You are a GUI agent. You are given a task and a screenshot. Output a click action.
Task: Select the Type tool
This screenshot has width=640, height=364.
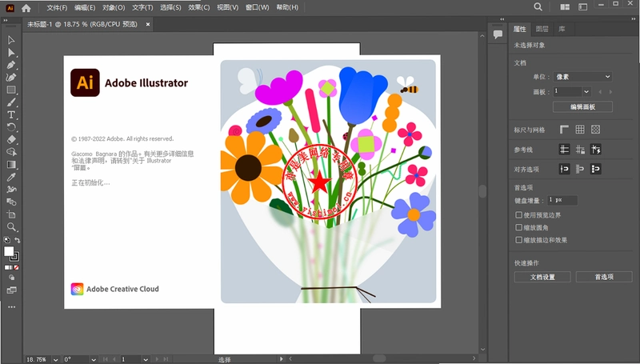[11, 115]
